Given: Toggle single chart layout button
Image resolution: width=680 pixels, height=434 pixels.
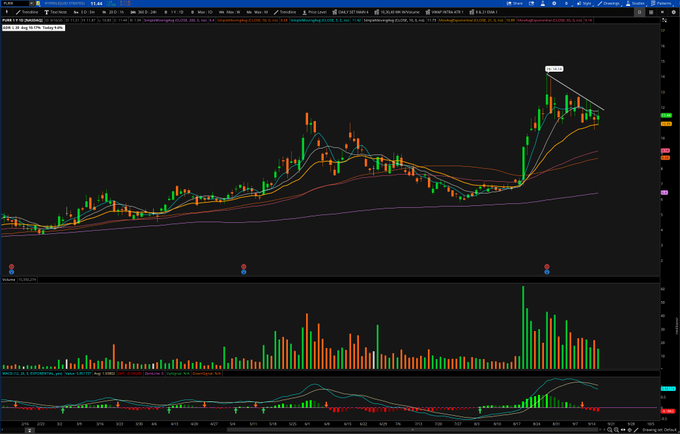Looking at the screenshot, I should pyautogui.click(x=639, y=12).
